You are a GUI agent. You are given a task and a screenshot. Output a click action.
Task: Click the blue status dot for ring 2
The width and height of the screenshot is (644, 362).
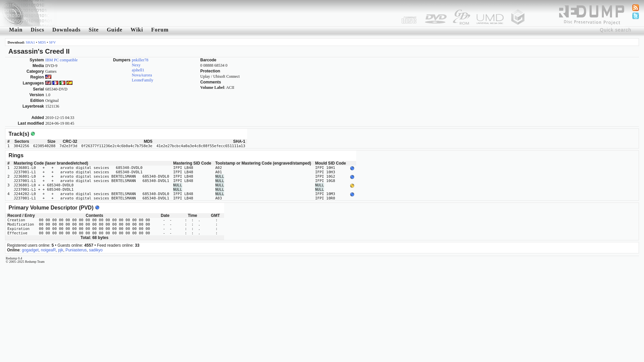(352, 177)
